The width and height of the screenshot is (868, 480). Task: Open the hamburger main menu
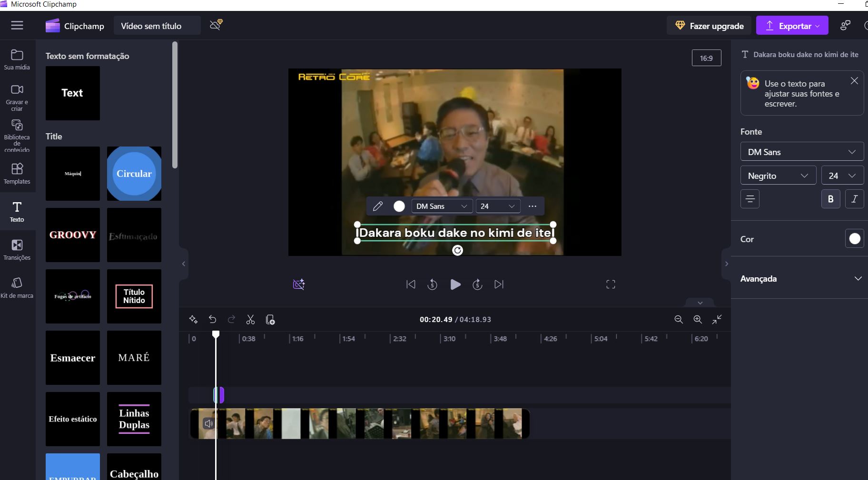17,25
